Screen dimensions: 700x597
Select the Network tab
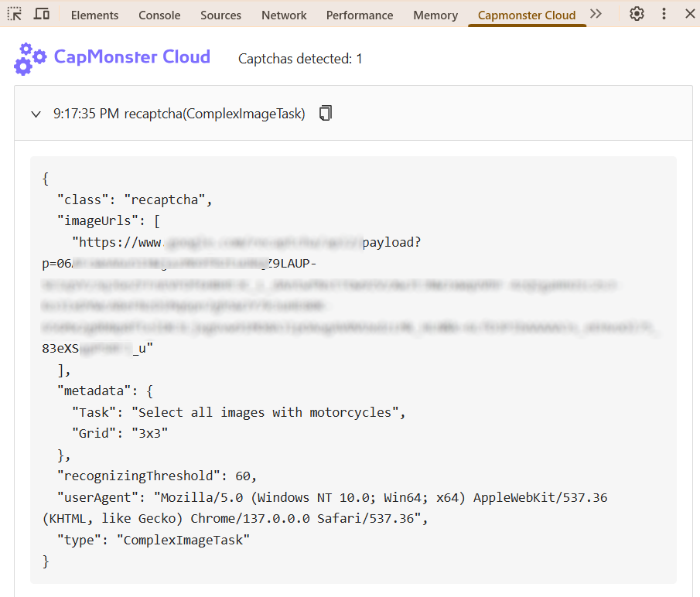pos(284,15)
